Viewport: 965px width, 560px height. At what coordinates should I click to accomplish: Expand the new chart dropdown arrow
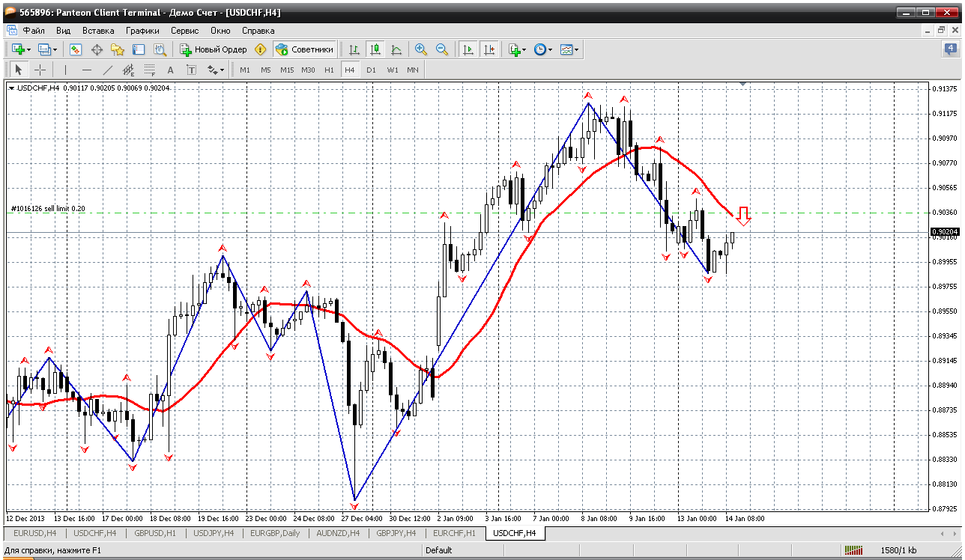pos(28,49)
